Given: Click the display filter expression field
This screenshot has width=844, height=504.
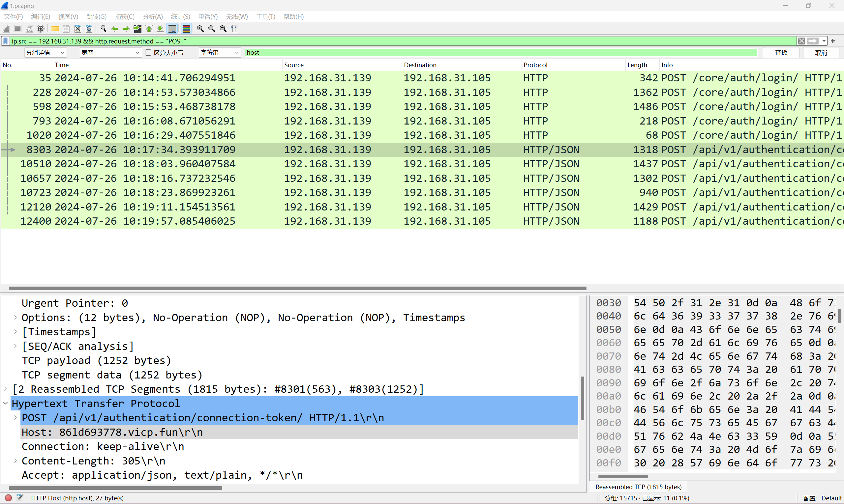Looking at the screenshot, I should pyautogui.click(x=403, y=41).
